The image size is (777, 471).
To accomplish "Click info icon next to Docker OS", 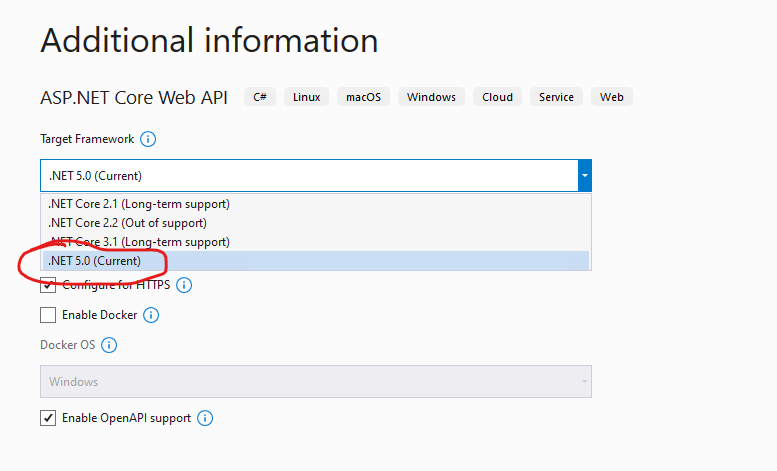I will tap(109, 345).
